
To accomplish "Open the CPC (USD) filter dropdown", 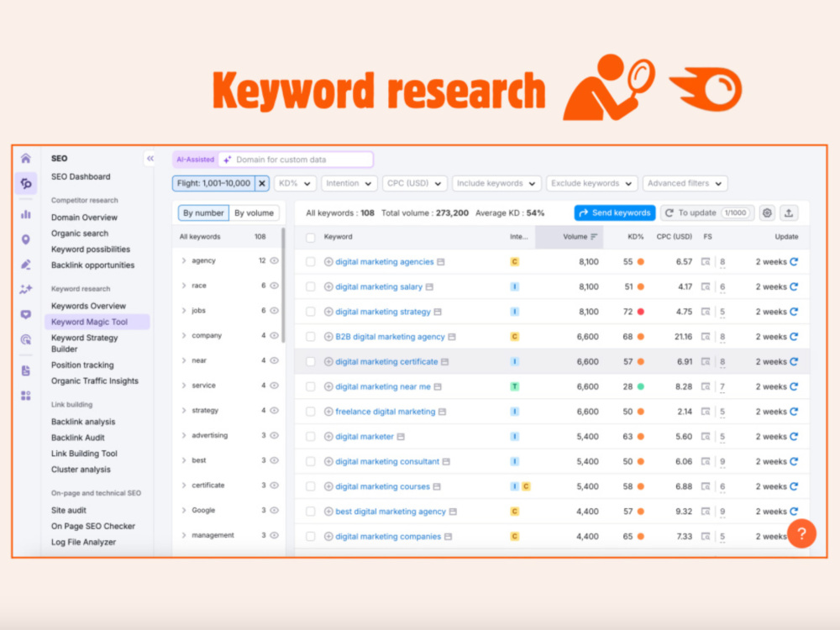I will (x=414, y=183).
